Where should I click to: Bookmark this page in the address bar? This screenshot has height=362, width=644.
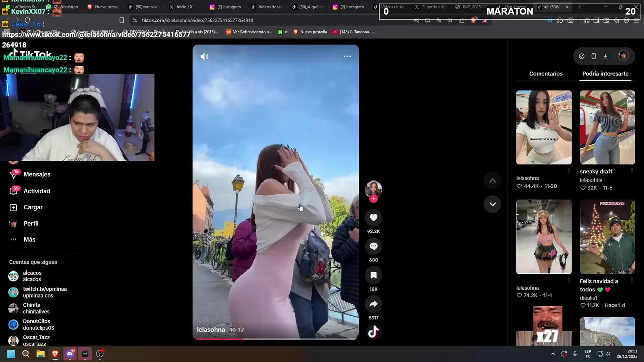(122, 20)
